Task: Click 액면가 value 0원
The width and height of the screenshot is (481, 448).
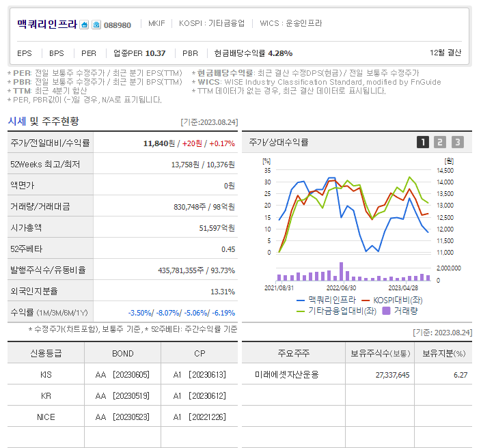Action: (229, 186)
